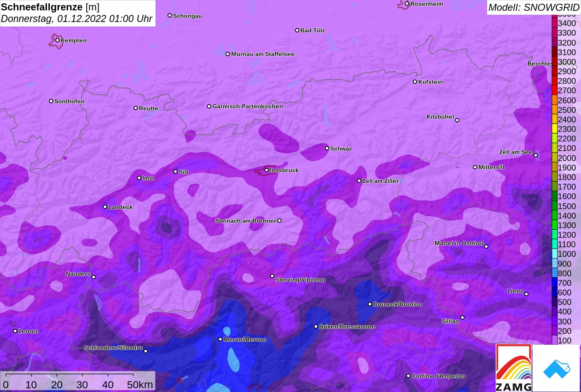581x392 pixels.
Task: Click the Garmisch-Partenkirchen marker dot
Action: click(x=209, y=106)
